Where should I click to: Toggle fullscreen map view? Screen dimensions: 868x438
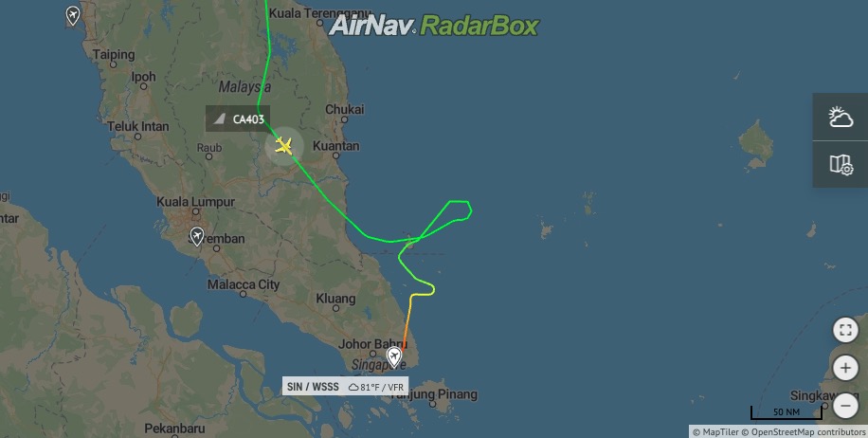845,331
